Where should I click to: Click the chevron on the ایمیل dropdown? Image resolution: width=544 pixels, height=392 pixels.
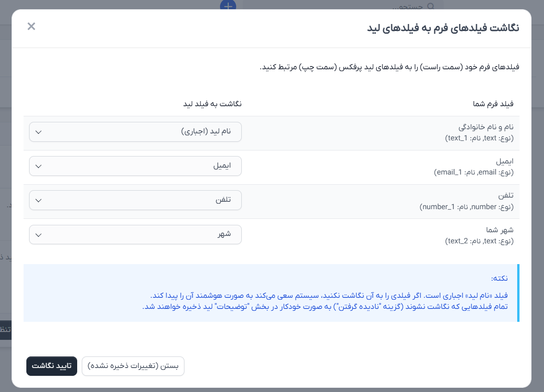click(x=39, y=166)
